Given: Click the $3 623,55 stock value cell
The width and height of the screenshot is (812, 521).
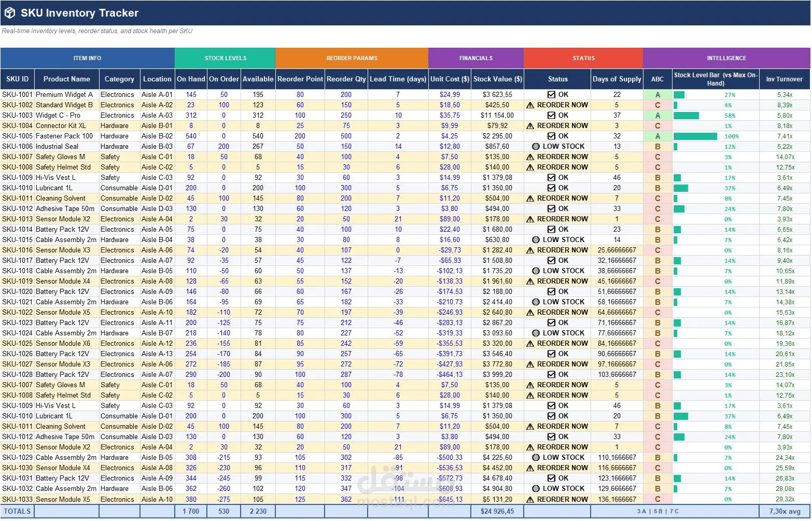Looking at the screenshot, I should (497, 95).
